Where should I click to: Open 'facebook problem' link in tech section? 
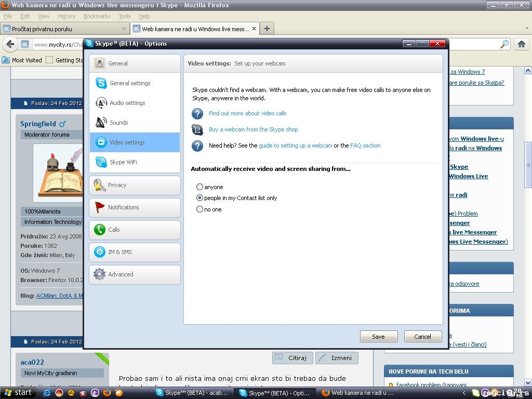click(x=431, y=385)
